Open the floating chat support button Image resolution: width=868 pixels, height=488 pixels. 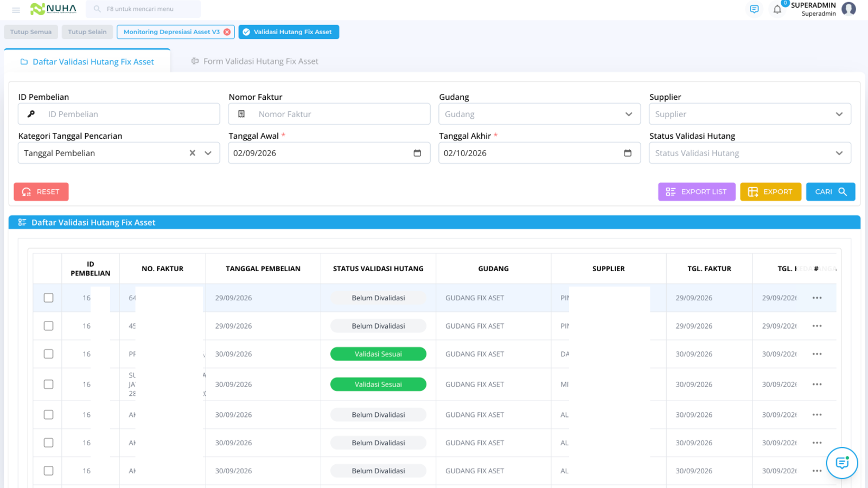tap(842, 463)
